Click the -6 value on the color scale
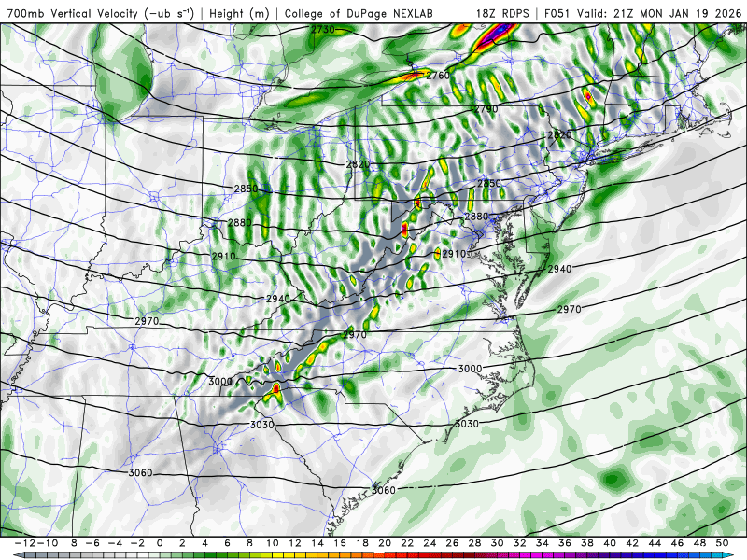 tap(92, 543)
